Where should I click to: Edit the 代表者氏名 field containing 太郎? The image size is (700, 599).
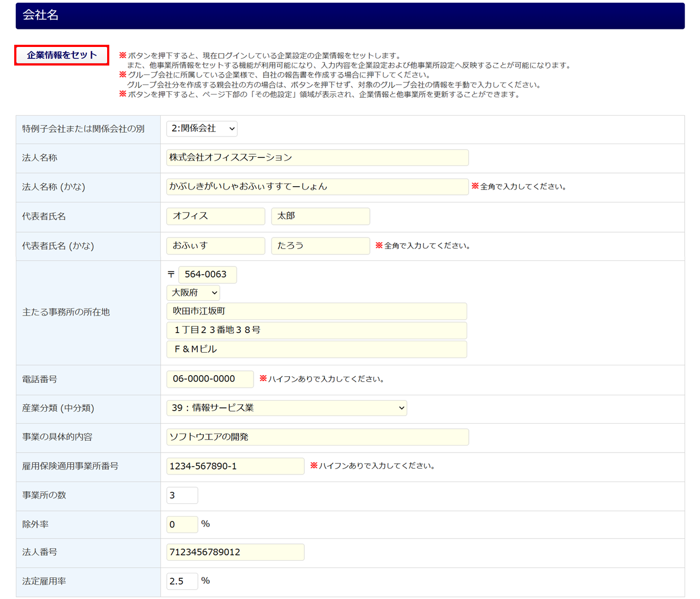321,216
